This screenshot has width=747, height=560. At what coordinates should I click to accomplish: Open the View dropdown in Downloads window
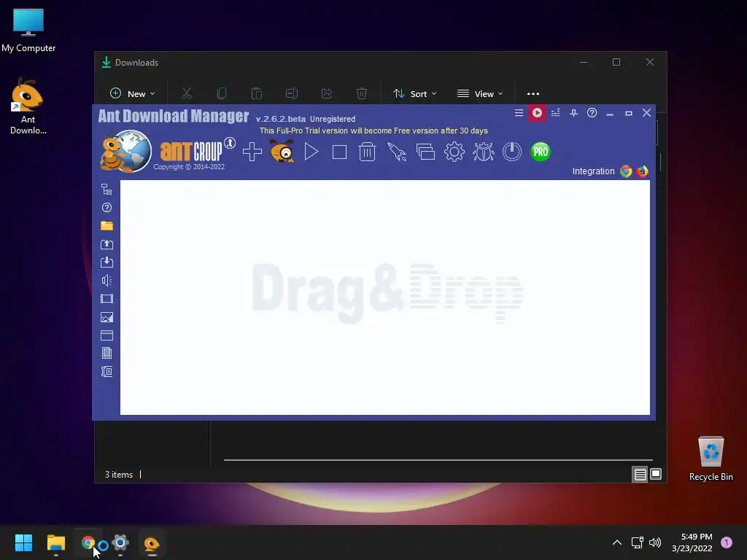coord(480,94)
